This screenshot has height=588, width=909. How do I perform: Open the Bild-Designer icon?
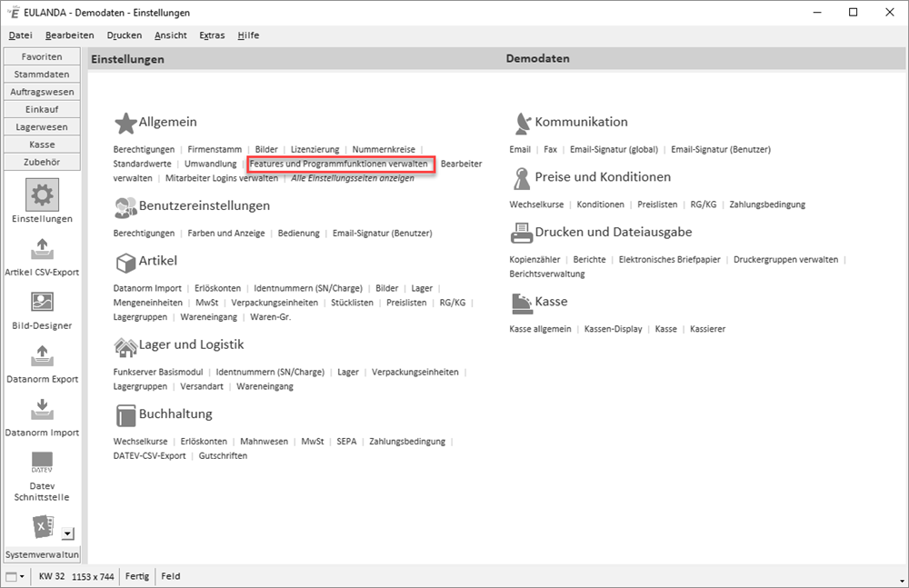coord(42,302)
